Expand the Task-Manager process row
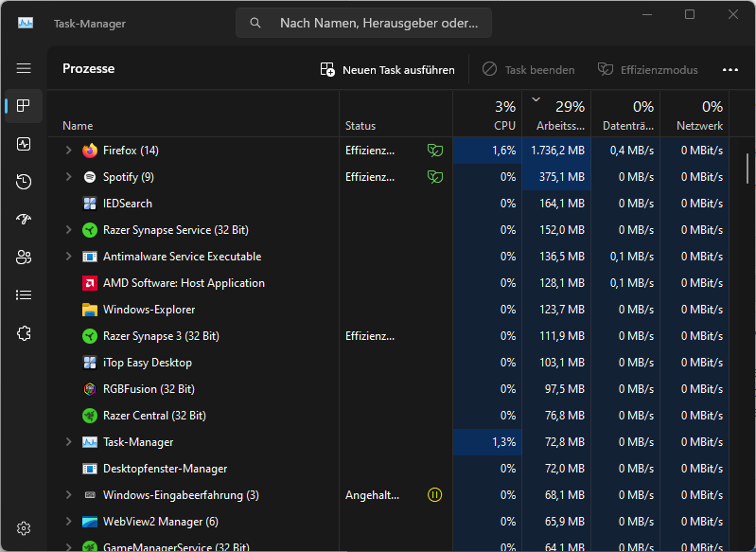This screenshot has height=552, width=756. 68,442
